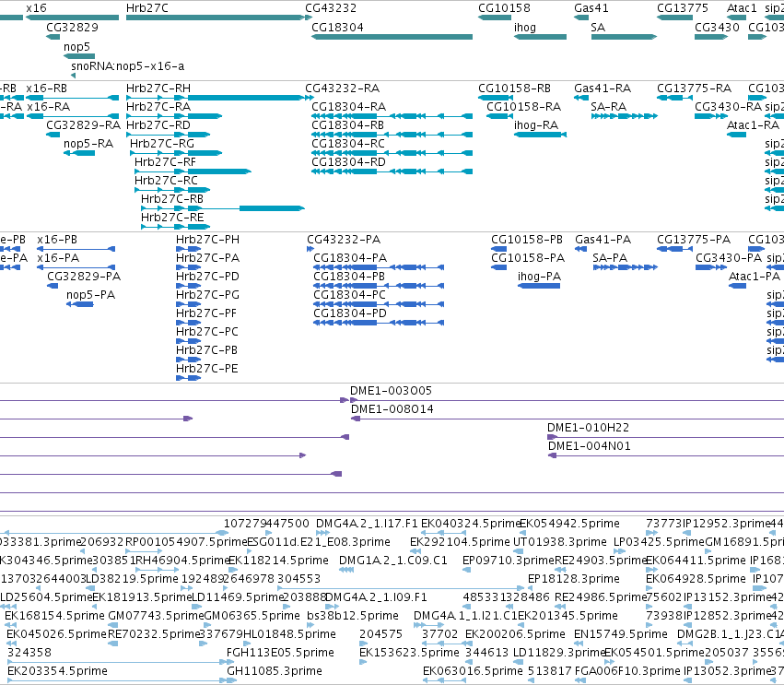Image resolution: width=784 pixels, height=685 pixels.
Task: Select the transcript label "Gas41-RA"
Action: [x=603, y=89]
